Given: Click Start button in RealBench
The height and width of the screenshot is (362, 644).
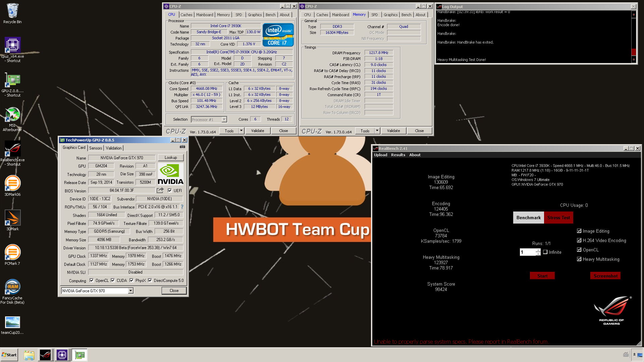Looking at the screenshot, I should 542,276.
